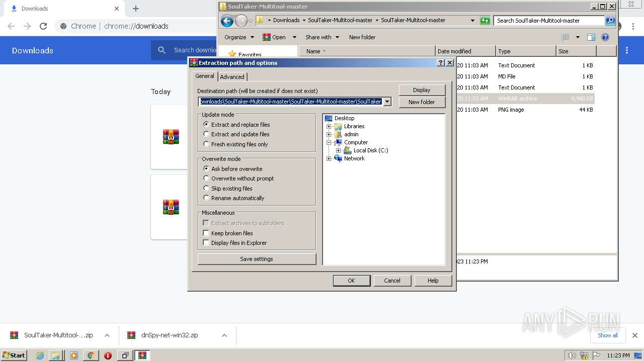Collapse the Computer tree node
Image resolution: width=644 pixels, height=362 pixels.
pos(329,142)
